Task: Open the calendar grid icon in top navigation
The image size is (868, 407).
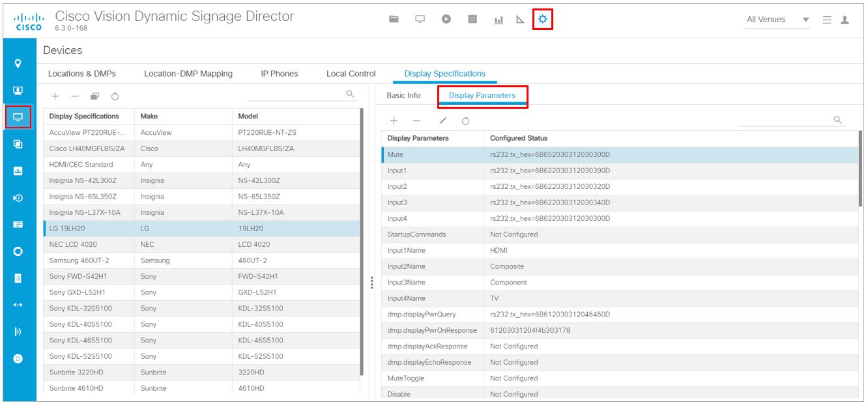Action: pos(472,20)
